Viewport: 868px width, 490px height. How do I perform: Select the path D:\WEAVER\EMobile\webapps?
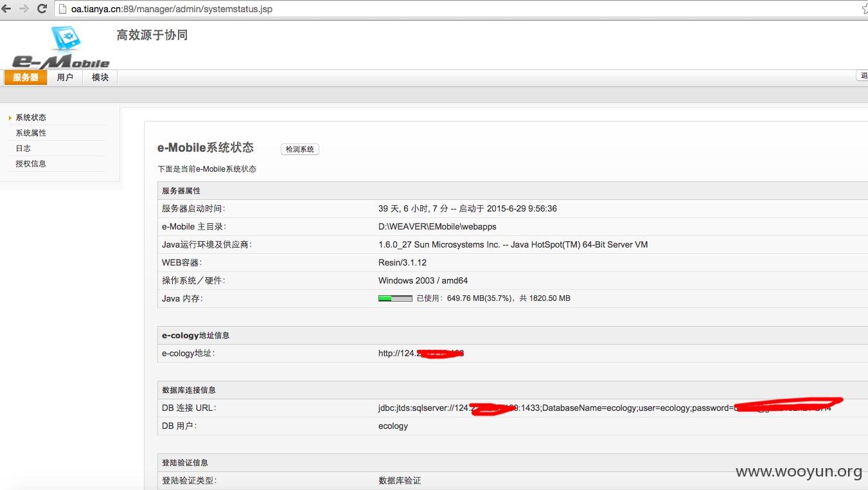point(438,227)
